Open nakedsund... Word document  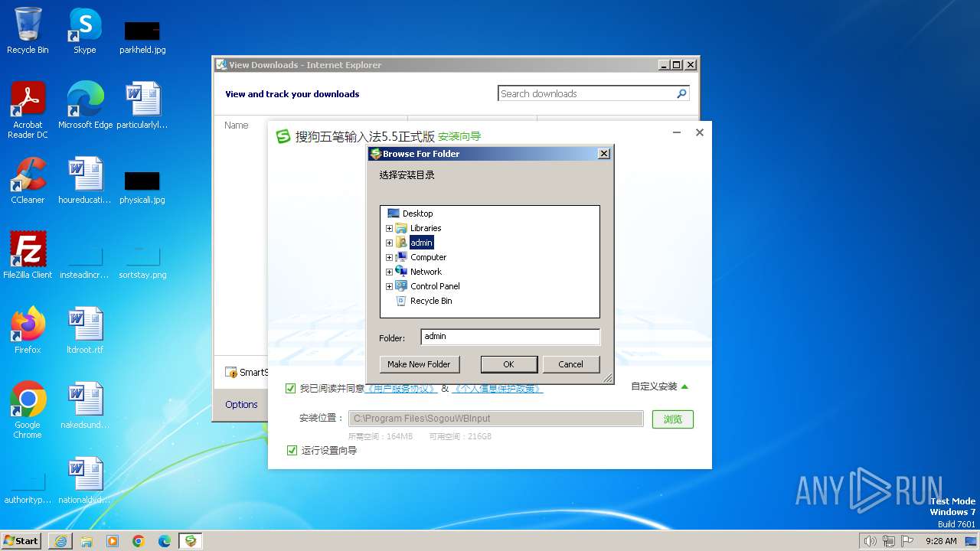coord(85,406)
